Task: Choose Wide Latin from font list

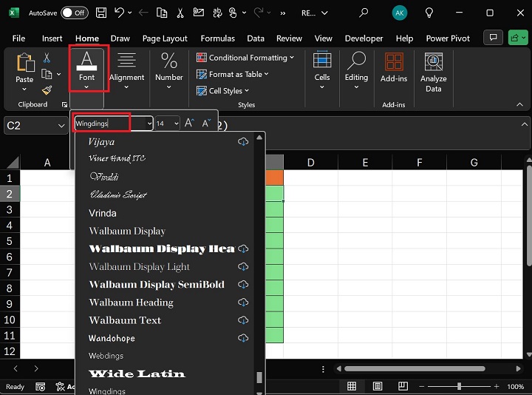Action: pos(137,374)
